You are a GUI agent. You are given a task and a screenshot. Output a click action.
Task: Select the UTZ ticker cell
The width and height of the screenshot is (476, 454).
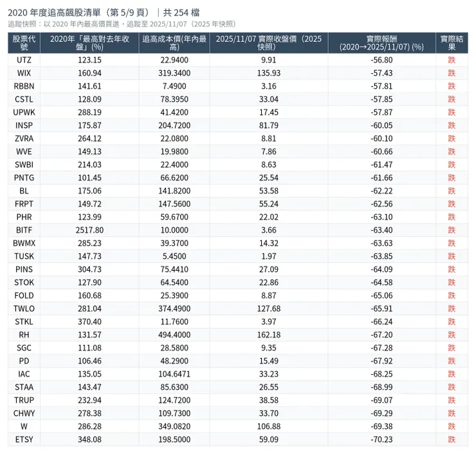pos(24,60)
